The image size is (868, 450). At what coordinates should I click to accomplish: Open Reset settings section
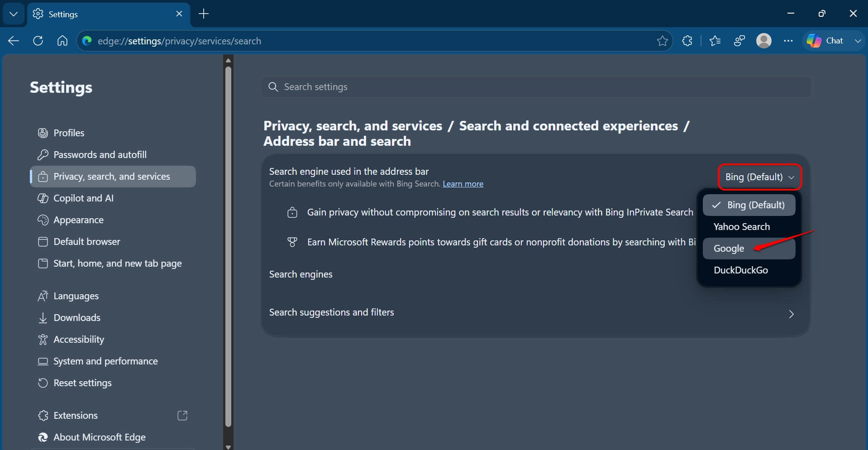tap(112, 383)
